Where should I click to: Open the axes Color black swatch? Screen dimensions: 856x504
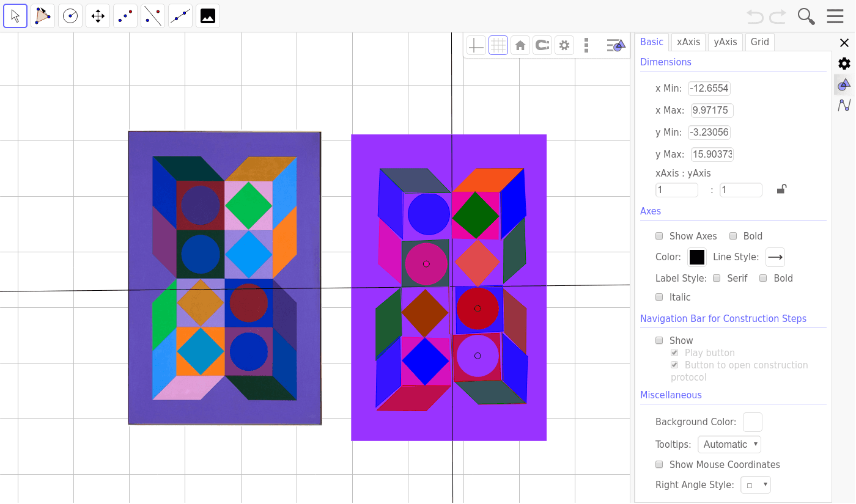click(x=697, y=257)
